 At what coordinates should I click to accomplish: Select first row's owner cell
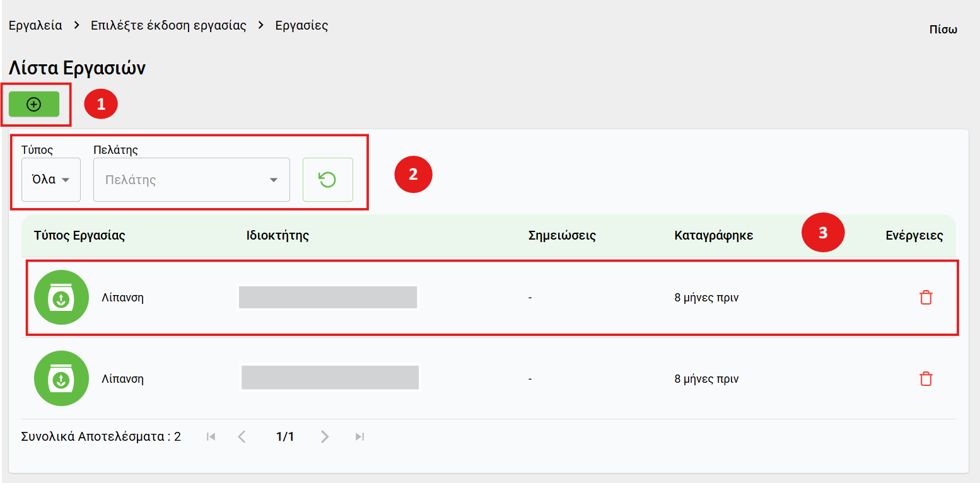[328, 298]
